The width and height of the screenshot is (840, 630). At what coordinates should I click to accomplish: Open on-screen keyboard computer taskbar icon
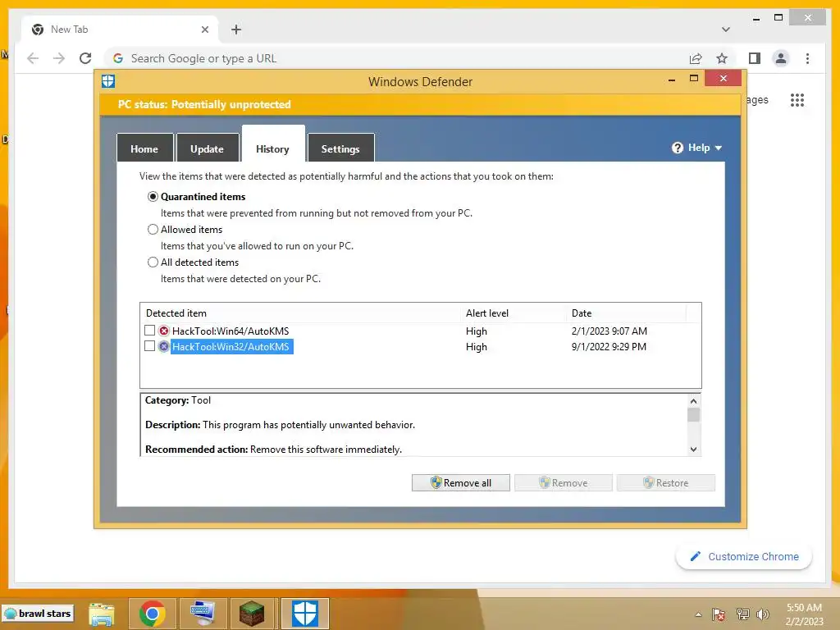coord(203,614)
